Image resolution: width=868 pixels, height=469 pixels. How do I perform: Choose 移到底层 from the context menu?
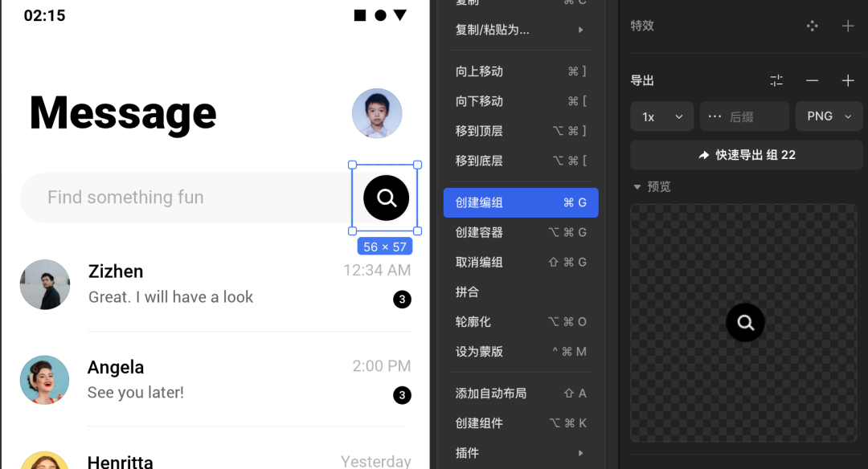click(x=520, y=161)
